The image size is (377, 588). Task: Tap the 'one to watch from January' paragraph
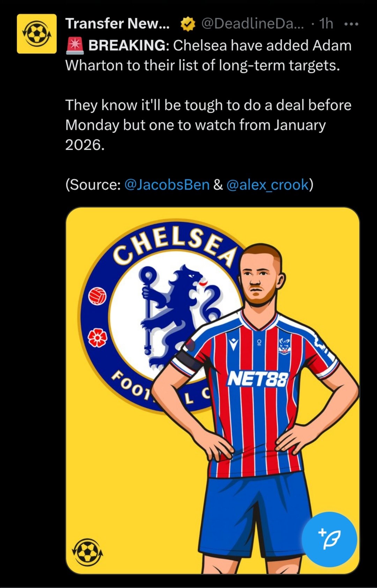tap(208, 125)
